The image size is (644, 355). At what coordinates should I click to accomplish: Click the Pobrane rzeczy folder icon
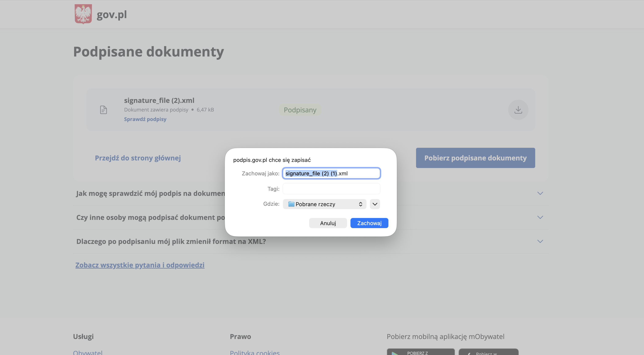(291, 204)
